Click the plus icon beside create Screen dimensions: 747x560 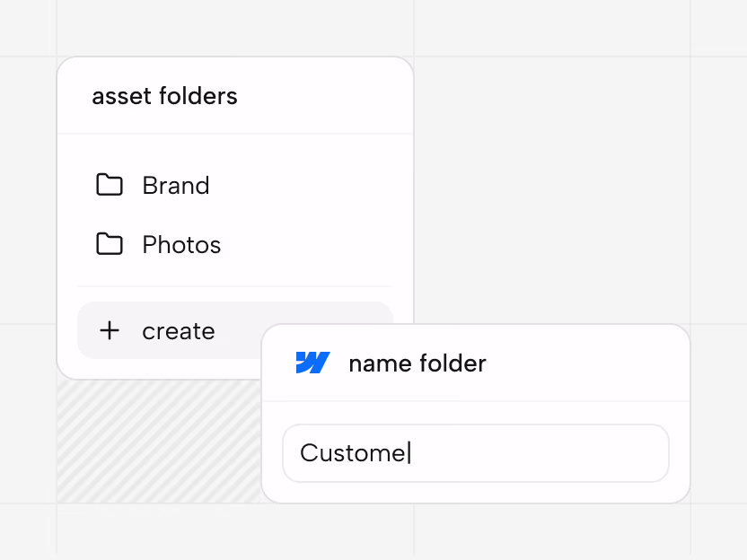coord(110,330)
